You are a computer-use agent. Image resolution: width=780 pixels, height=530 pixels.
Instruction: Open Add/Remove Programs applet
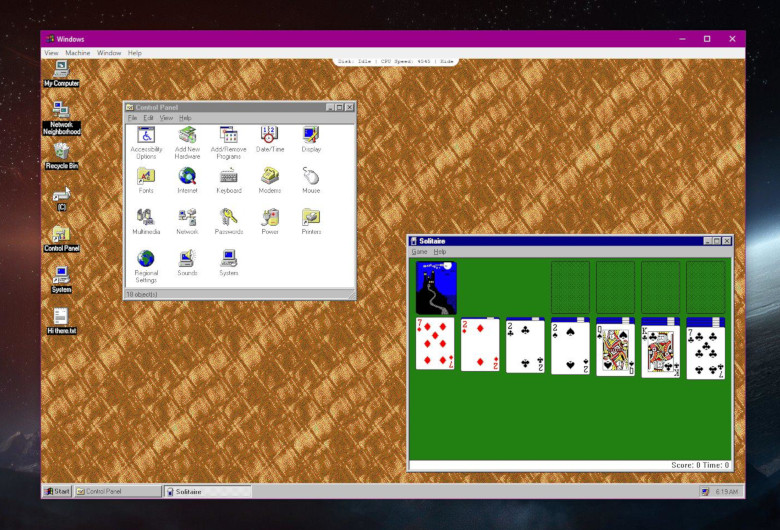pyautogui.click(x=228, y=143)
